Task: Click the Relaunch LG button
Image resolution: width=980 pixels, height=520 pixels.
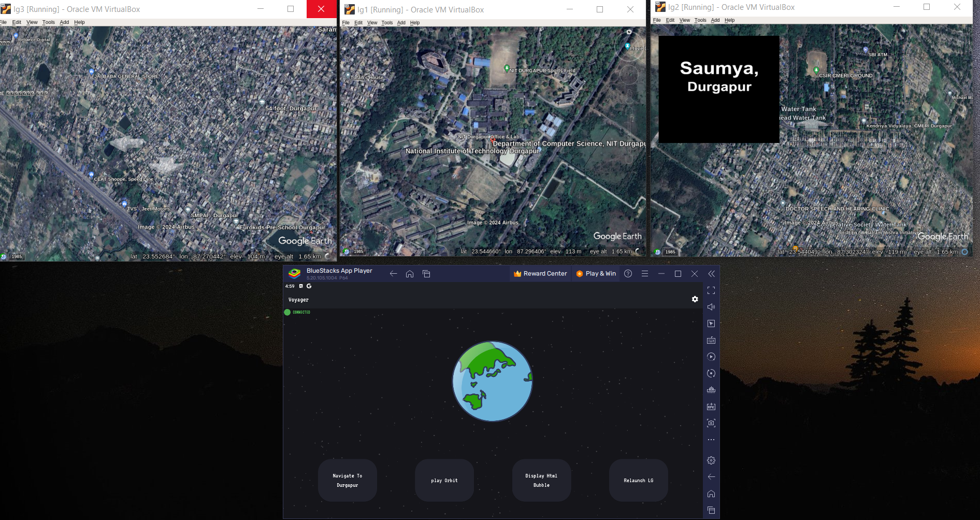Action: pos(639,480)
